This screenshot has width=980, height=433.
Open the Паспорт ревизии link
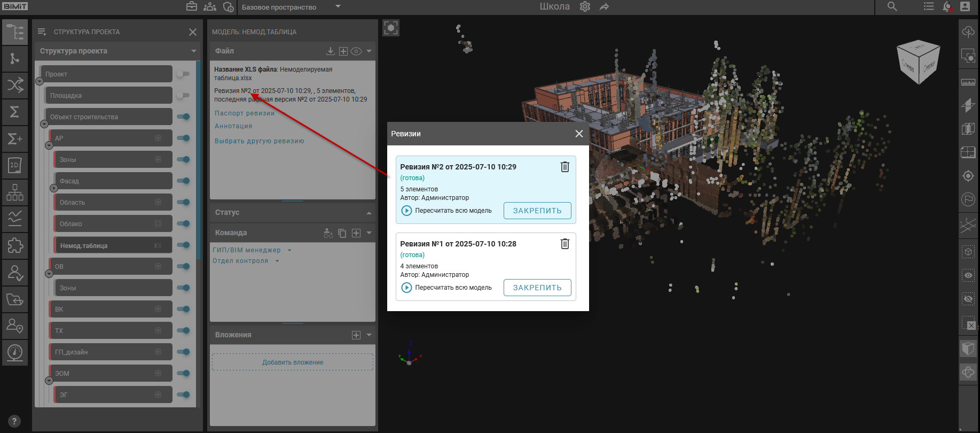click(245, 113)
